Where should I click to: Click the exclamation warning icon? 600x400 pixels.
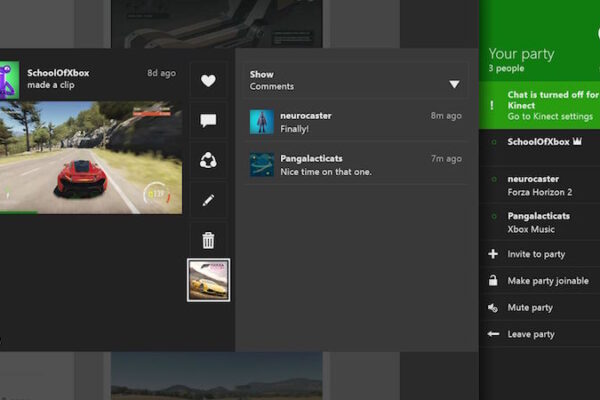[x=492, y=105]
